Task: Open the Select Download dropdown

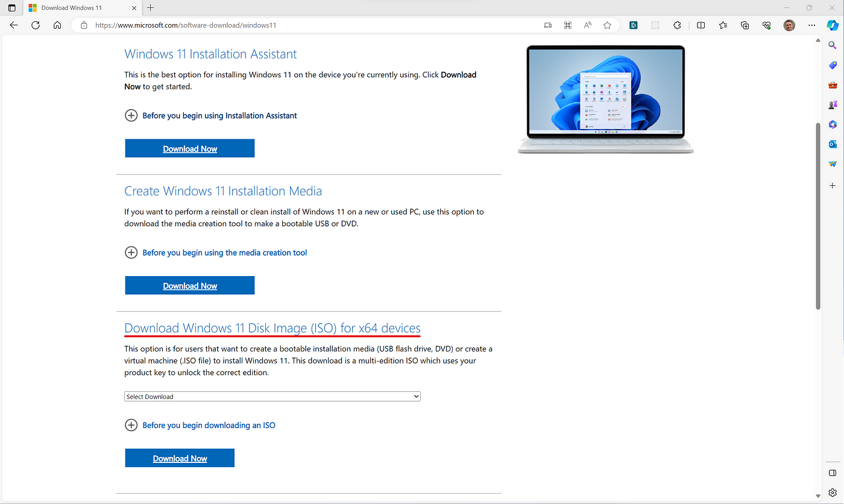Action: pyautogui.click(x=272, y=397)
